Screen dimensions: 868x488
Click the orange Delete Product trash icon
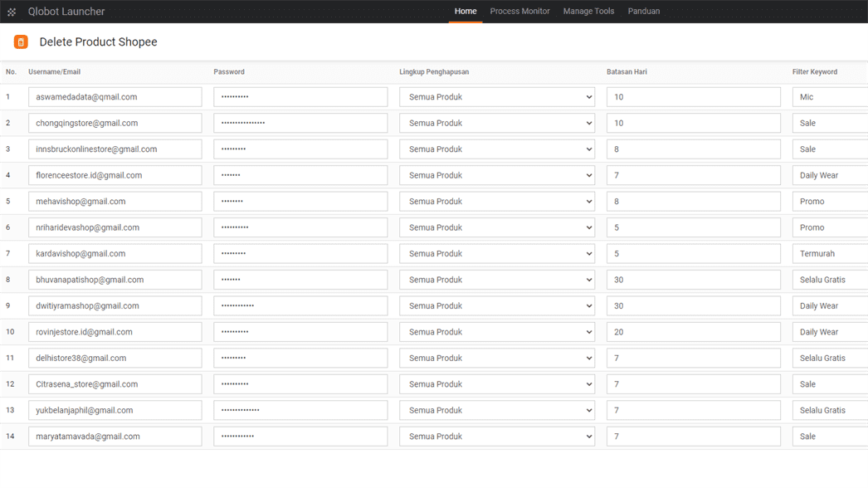pyautogui.click(x=21, y=42)
